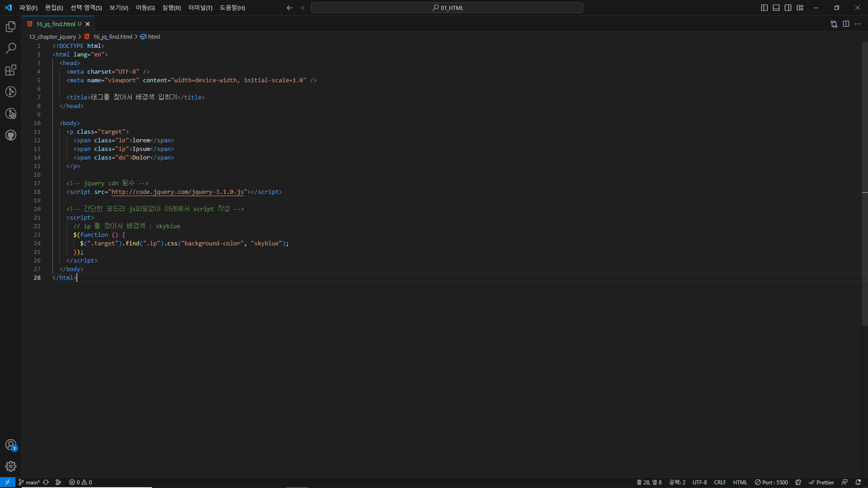Viewport: 868px width, 488px height.
Task: Open the Search view icon
Action: tap(11, 48)
